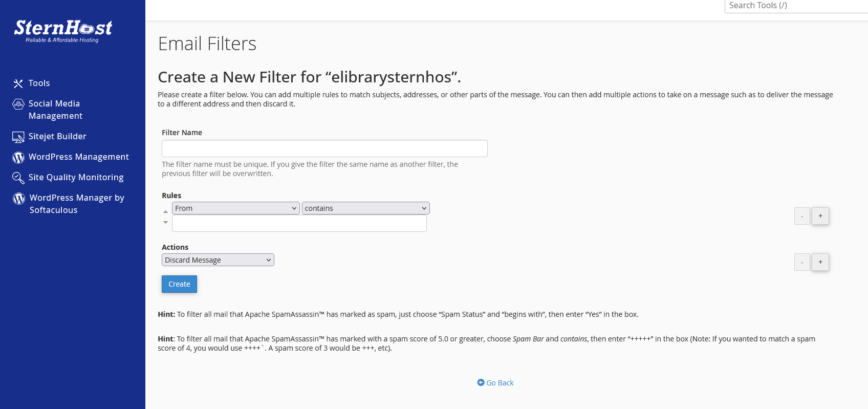Open the contains match type dropdown
Image resolution: width=868 pixels, height=409 pixels.
[x=365, y=208]
